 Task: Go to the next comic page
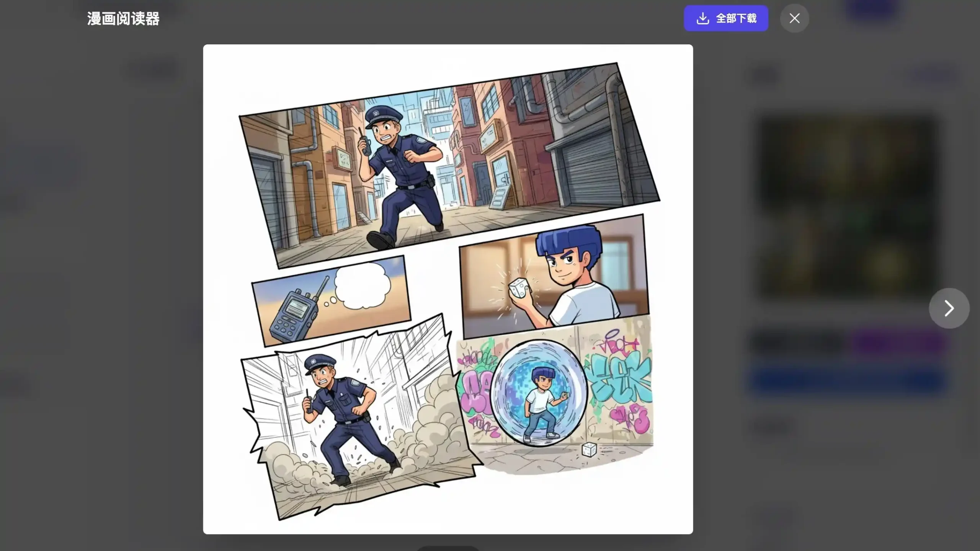949,308
